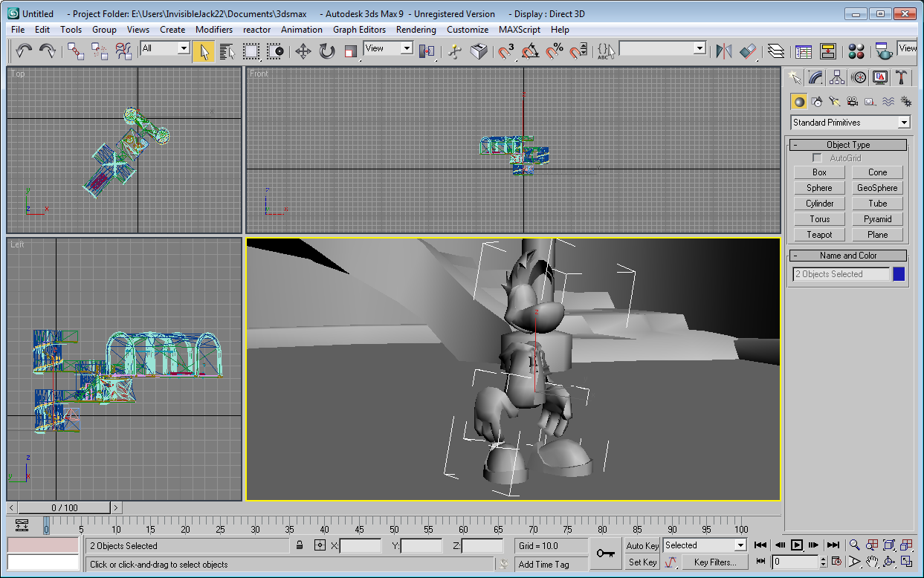Open the Material Editor spheres icon
Viewport: 924px width, 578px height.
click(x=856, y=51)
